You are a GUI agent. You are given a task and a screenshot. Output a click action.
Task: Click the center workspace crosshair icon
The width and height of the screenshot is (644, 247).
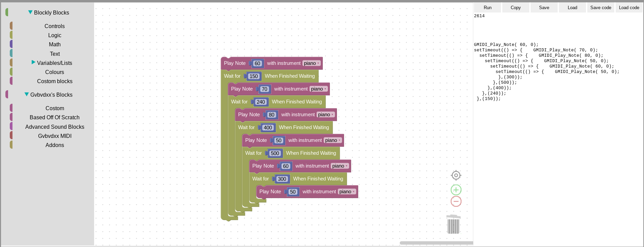456,175
